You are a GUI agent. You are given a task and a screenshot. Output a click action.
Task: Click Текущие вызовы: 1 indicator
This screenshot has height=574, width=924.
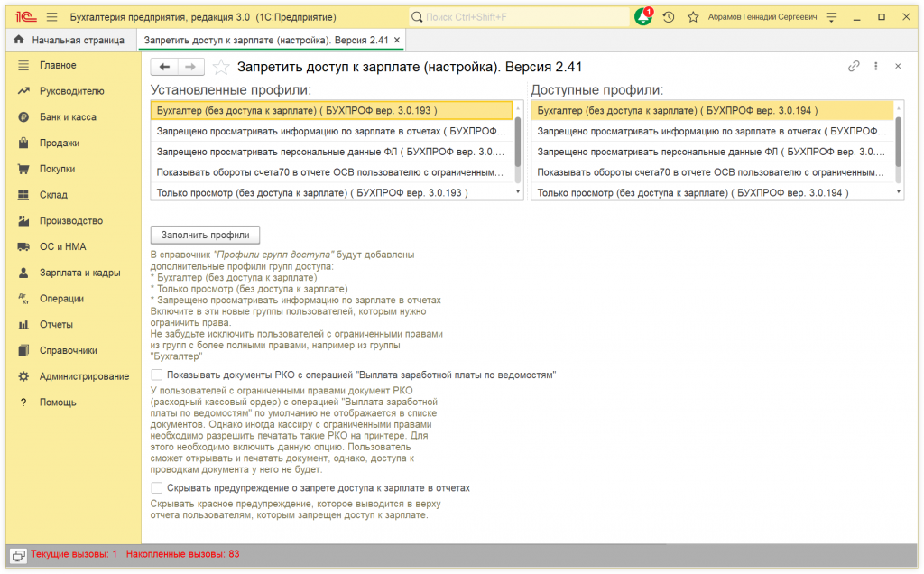click(x=74, y=554)
